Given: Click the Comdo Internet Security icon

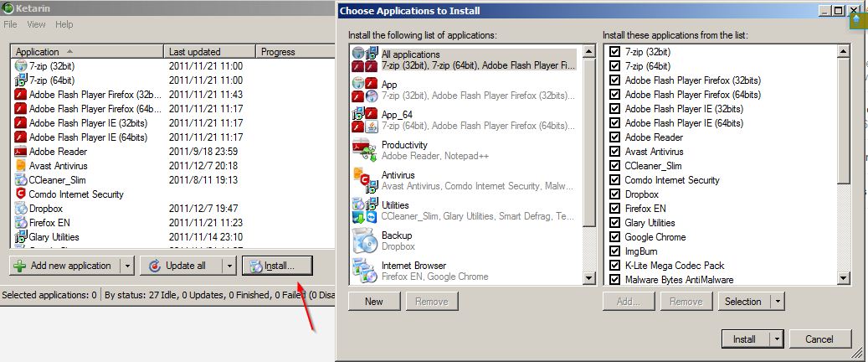Looking at the screenshot, I should click(20, 194).
